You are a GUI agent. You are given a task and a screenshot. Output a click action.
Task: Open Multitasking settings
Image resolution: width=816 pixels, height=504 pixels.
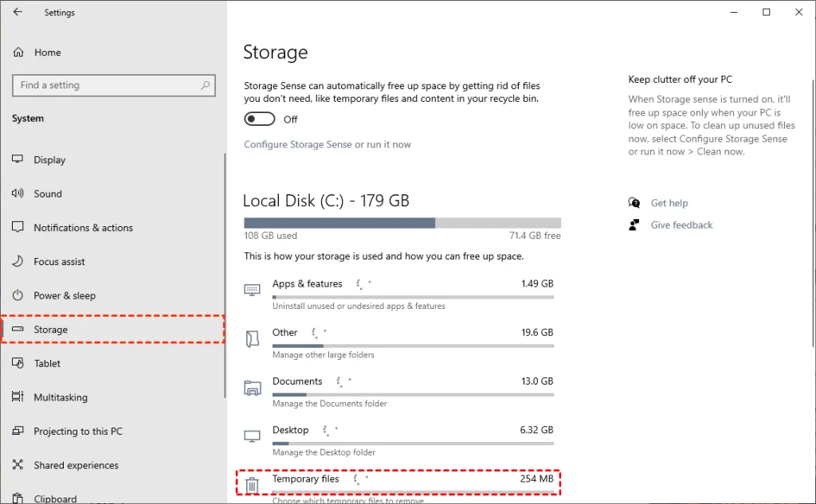(61, 397)
